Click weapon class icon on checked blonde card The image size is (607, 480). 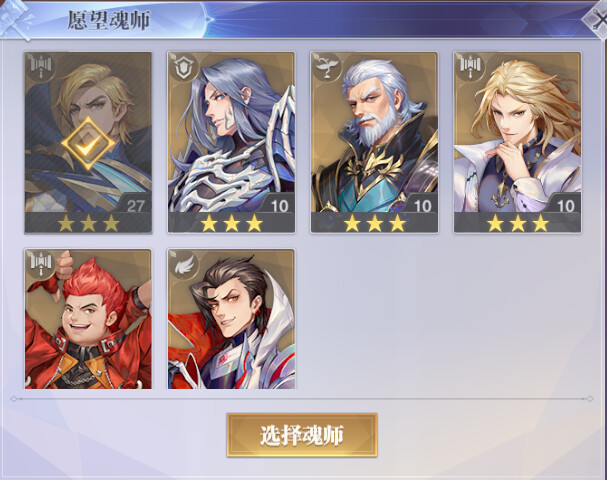(41, 67)
